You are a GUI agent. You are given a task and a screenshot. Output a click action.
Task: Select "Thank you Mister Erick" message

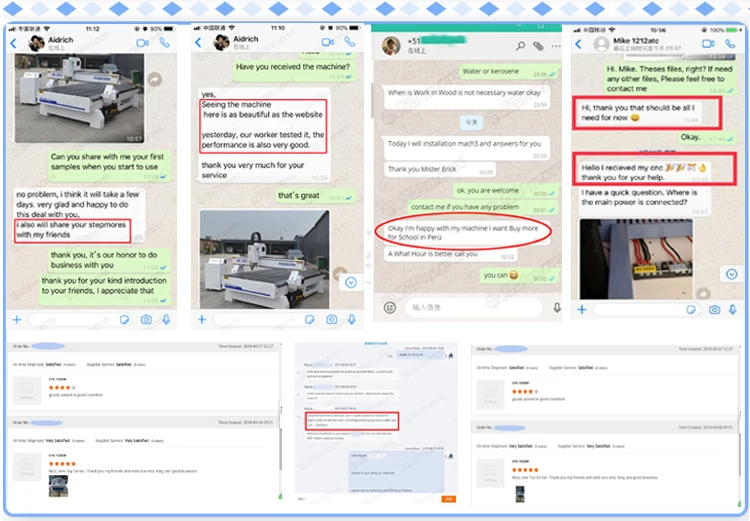[440, 169]
